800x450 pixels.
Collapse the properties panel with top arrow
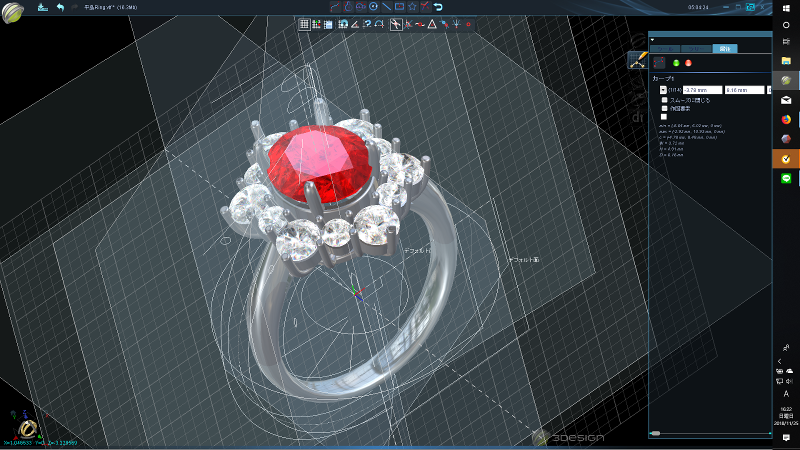pos(652,40)
